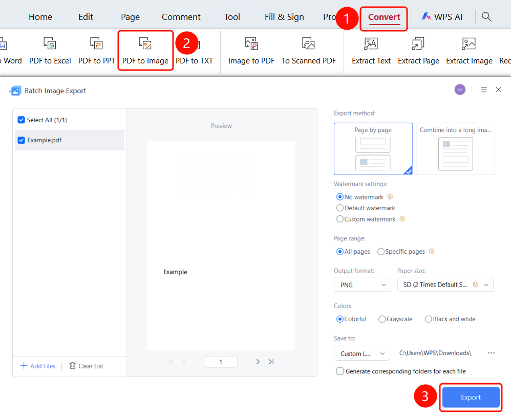Open the search magnifier icon
The image size is (511, 420).
[486, 16]
